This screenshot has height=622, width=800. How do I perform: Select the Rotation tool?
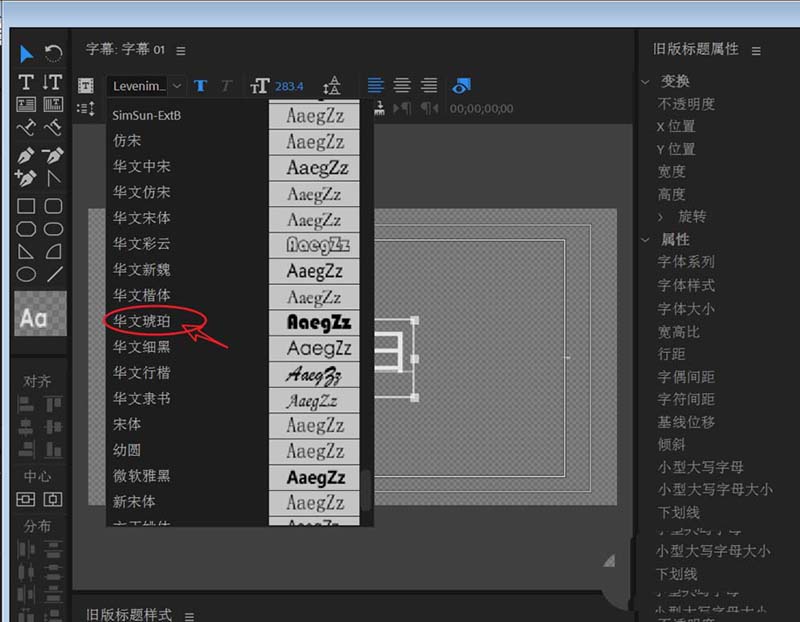pos(53,53)
